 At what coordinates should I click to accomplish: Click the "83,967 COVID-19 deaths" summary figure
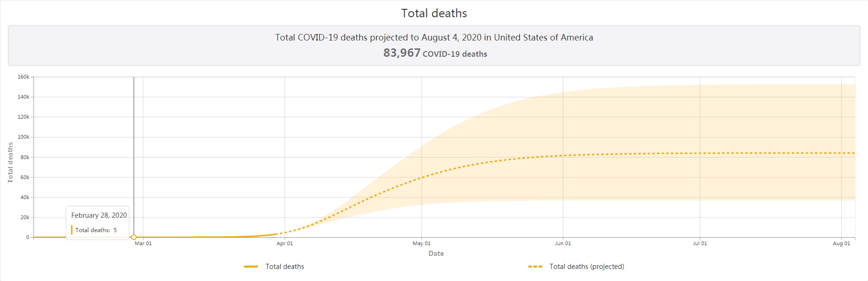point(435,53)
